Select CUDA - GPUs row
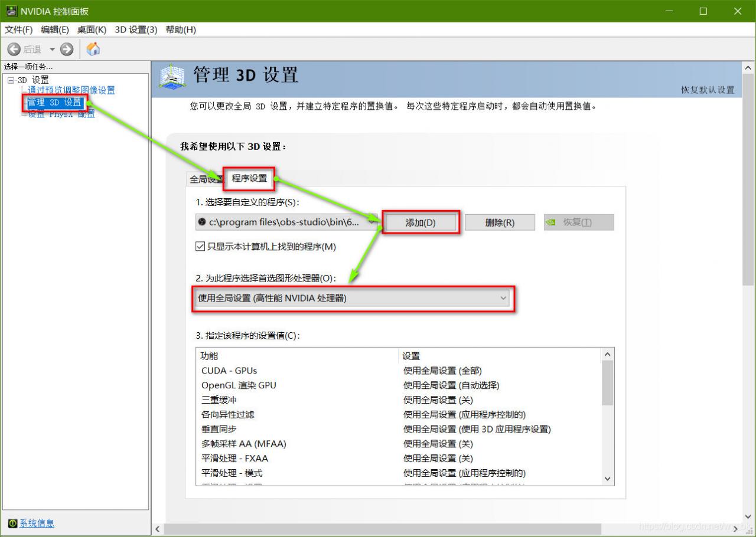 pyautogui.click(x=399, y=371)
